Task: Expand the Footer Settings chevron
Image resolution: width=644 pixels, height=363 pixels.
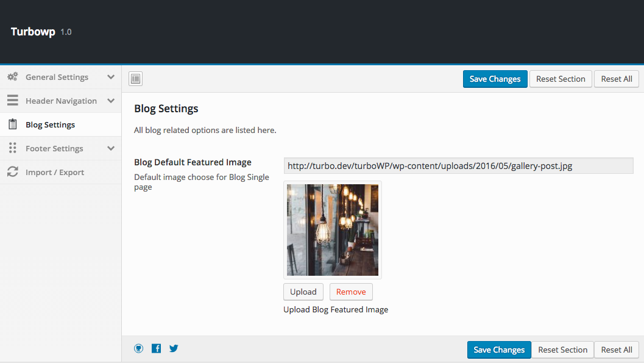Action: coord(111,148)
